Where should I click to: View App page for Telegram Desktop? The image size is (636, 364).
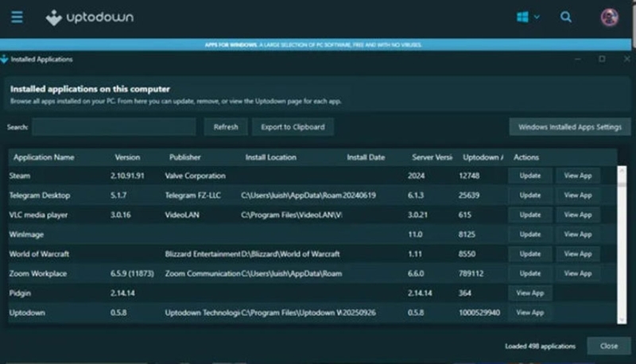pos(578,195)
